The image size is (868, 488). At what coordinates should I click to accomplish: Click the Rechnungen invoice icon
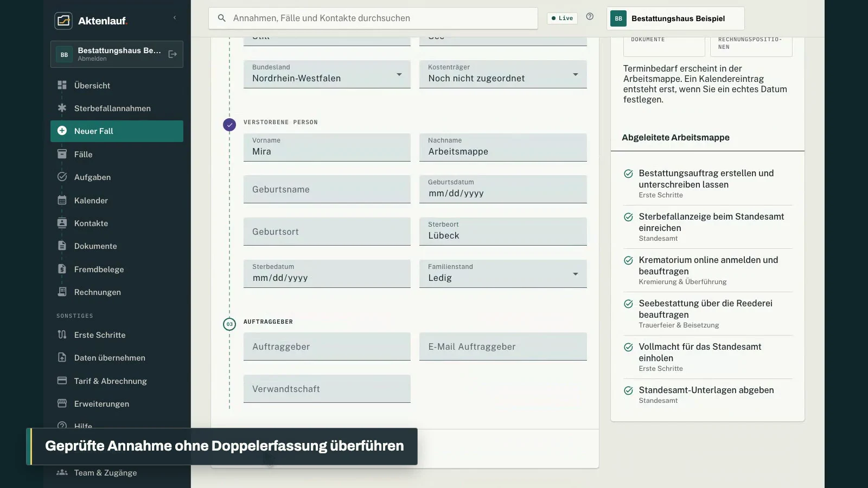pos(62,292)
